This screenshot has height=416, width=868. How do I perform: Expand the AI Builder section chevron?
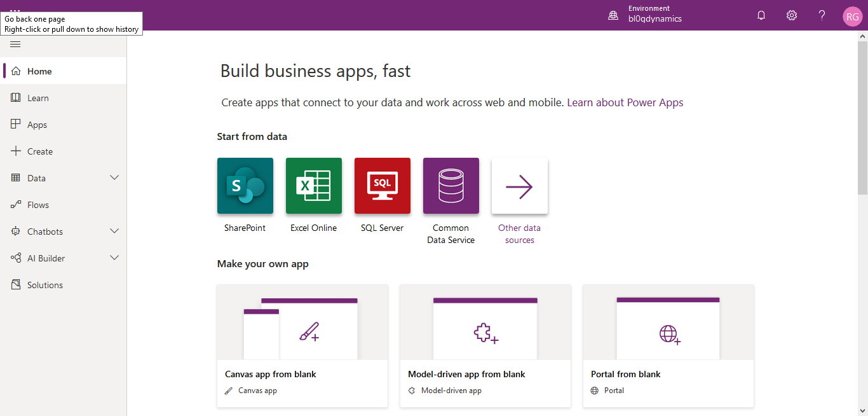click(114, 258)
